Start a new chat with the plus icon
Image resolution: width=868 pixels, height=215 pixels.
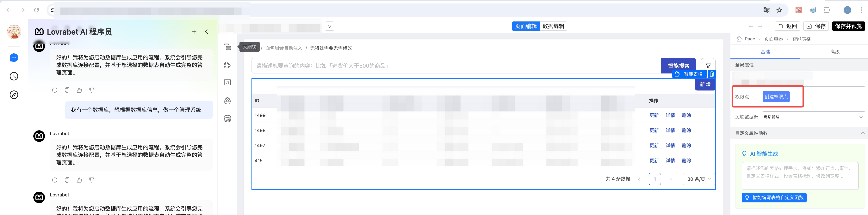coord(194,32)
